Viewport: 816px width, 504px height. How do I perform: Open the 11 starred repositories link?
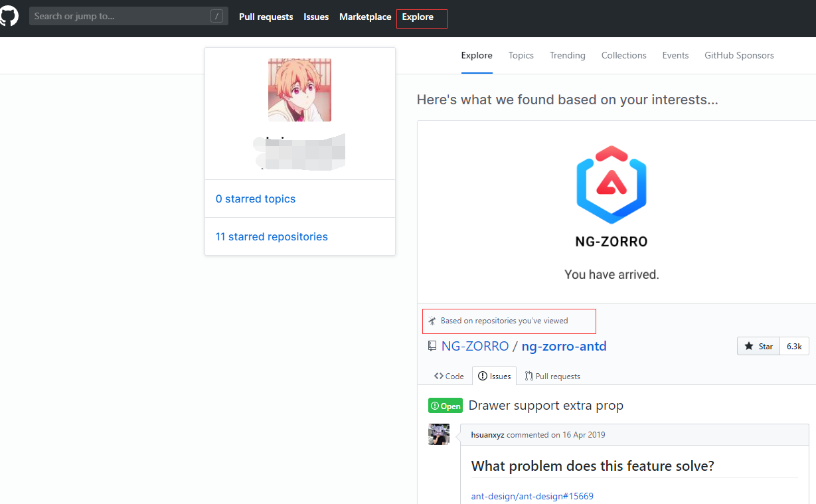[x=272, y=236]
